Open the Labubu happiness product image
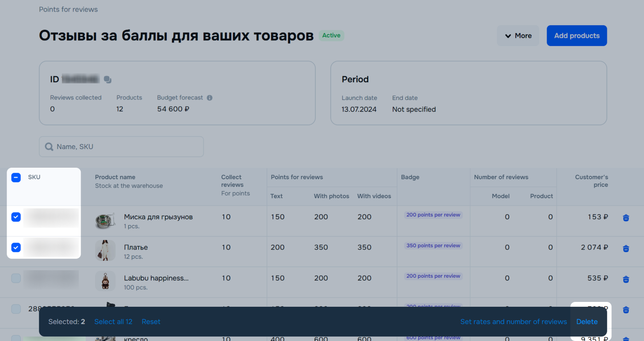 click(105, 281)
